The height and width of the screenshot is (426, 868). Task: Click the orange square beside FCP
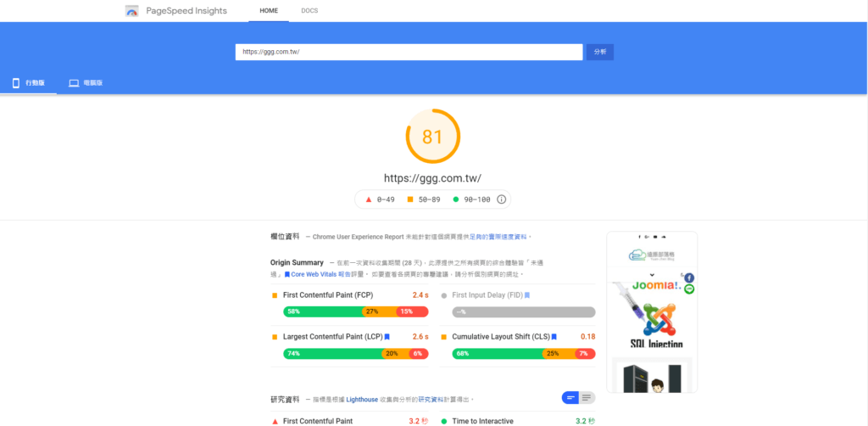coord(275,295)
